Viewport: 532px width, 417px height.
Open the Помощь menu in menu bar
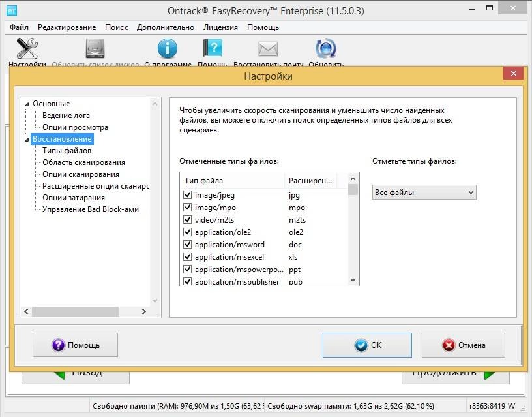pyautogui.click(x=263, y=27)
